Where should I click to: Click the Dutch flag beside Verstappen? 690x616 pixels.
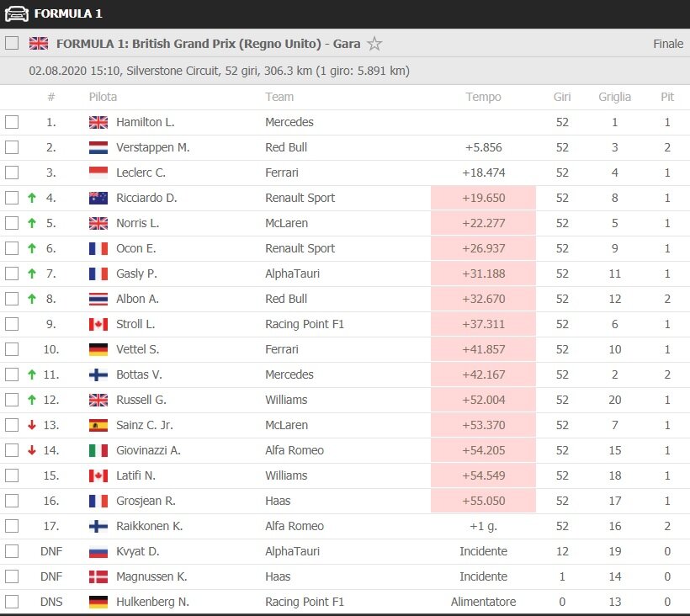[x=98, y=147]
